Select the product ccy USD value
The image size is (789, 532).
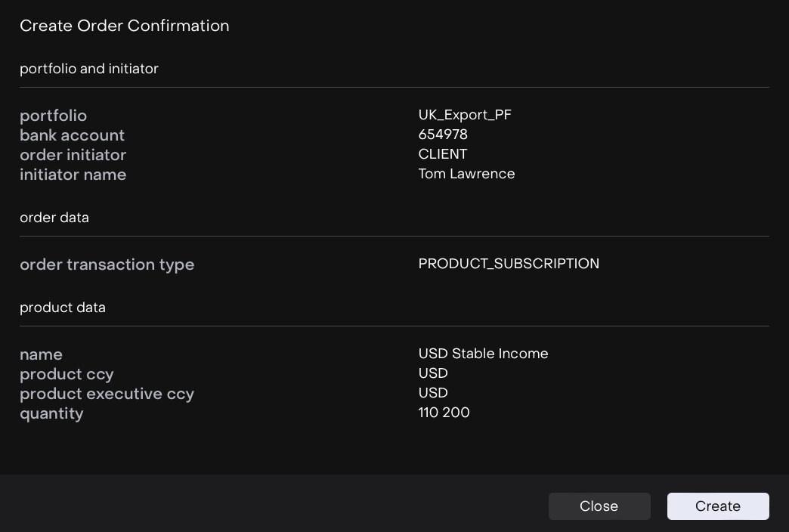(x=433, y=373)
